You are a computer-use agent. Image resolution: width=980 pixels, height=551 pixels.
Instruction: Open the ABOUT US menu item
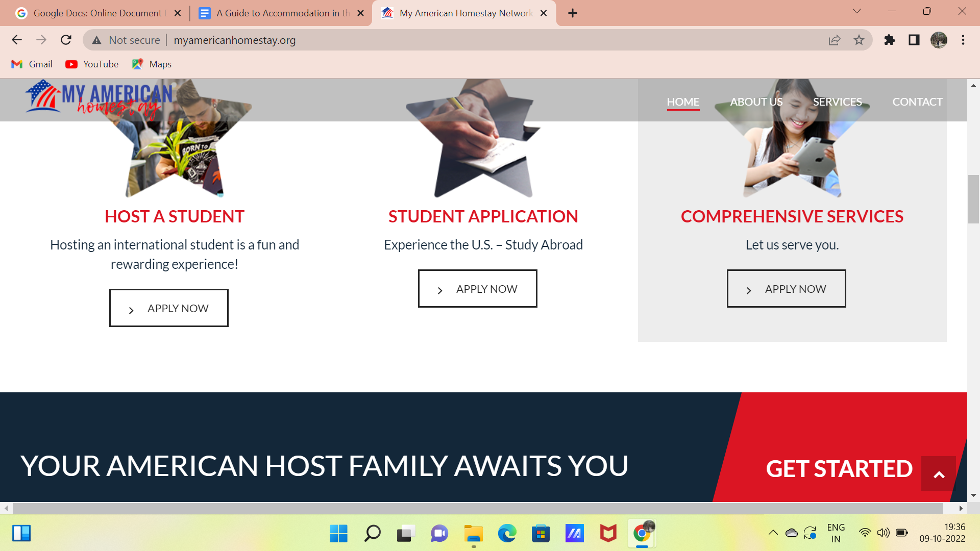(756, 102)
